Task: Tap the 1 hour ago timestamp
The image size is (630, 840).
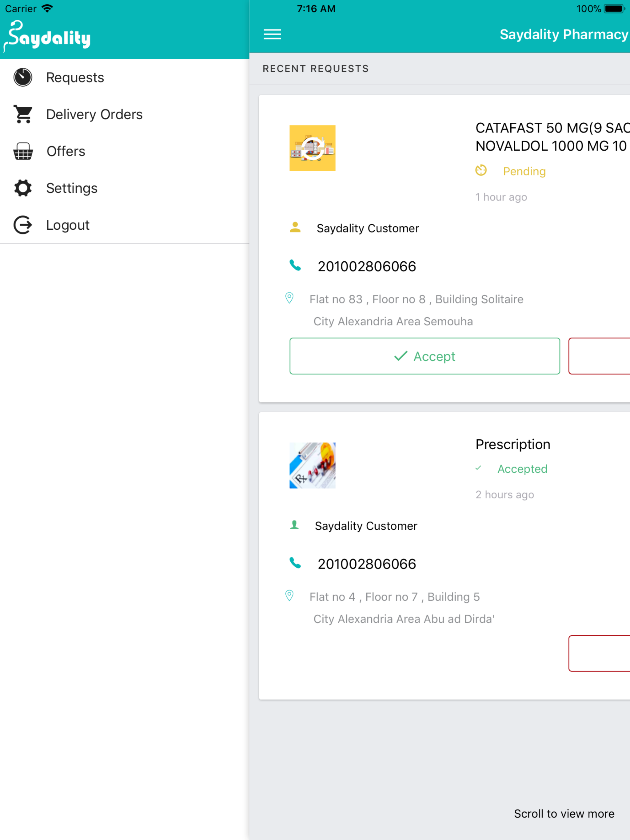Action: pos(501,197)
